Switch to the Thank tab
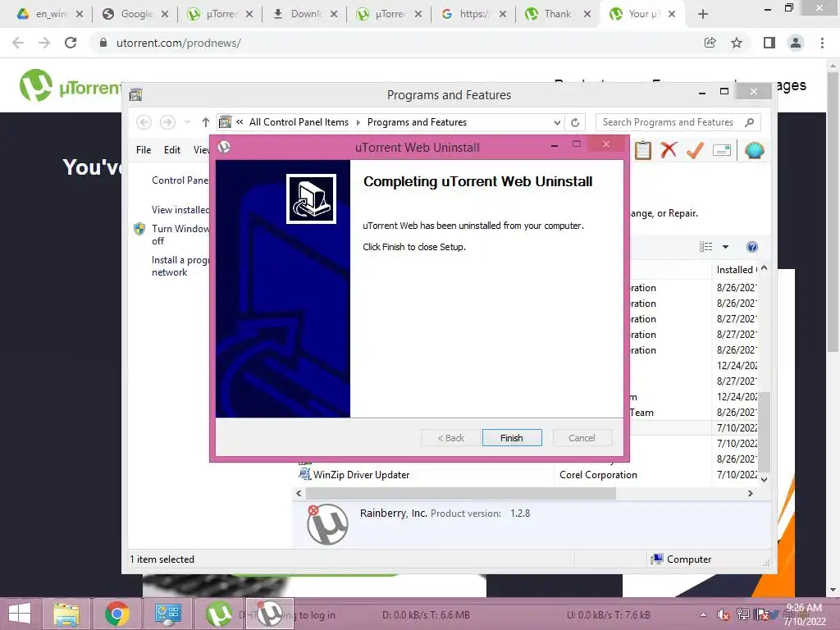 click(x=558, y=15)
